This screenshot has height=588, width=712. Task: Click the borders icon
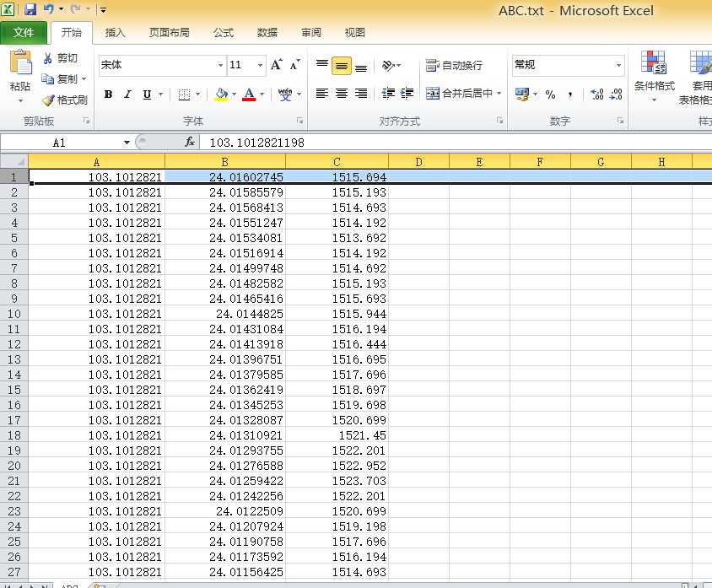pos(184,94)
